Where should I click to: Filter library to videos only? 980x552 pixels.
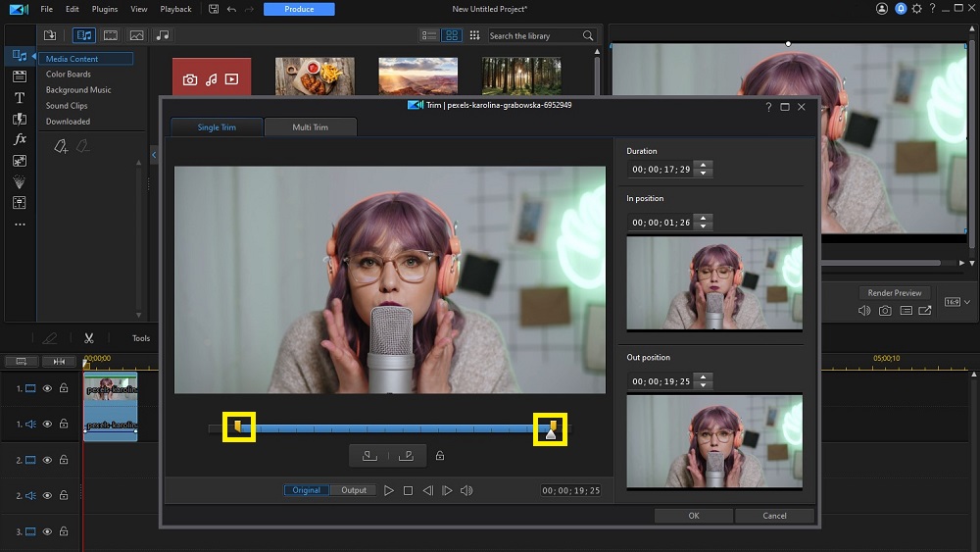[x=111, y=35]
